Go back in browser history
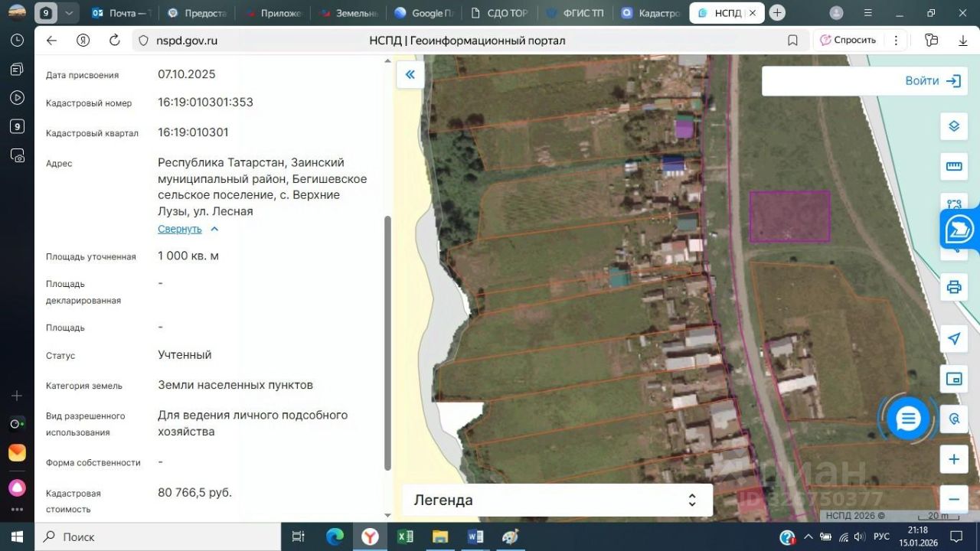Viewport: 980px width, 551px height. 51,41
